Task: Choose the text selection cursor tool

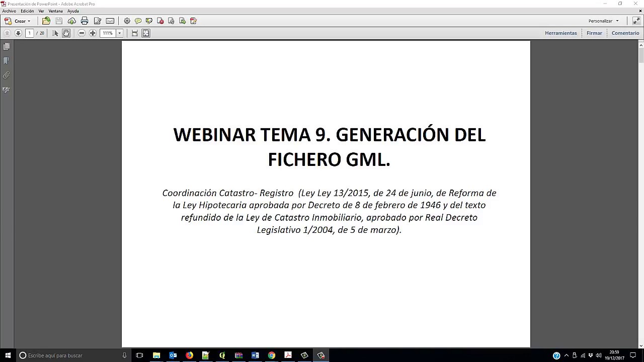Action: click(55, 33)
